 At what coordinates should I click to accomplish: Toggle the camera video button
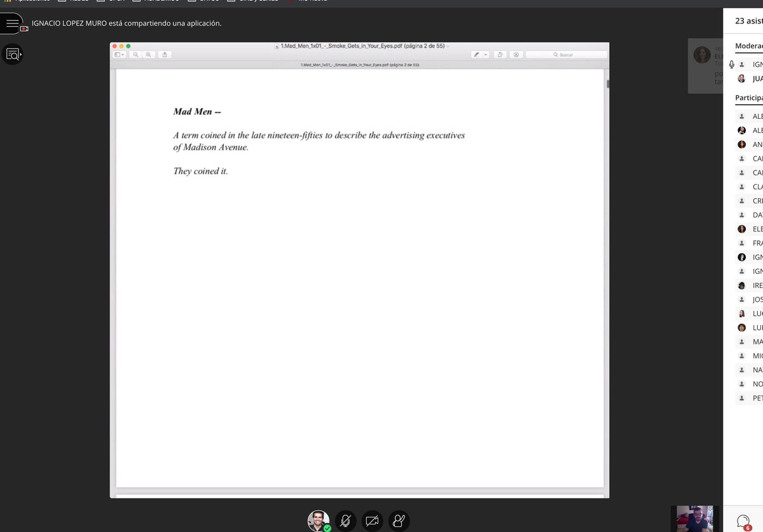coord(372,521)
